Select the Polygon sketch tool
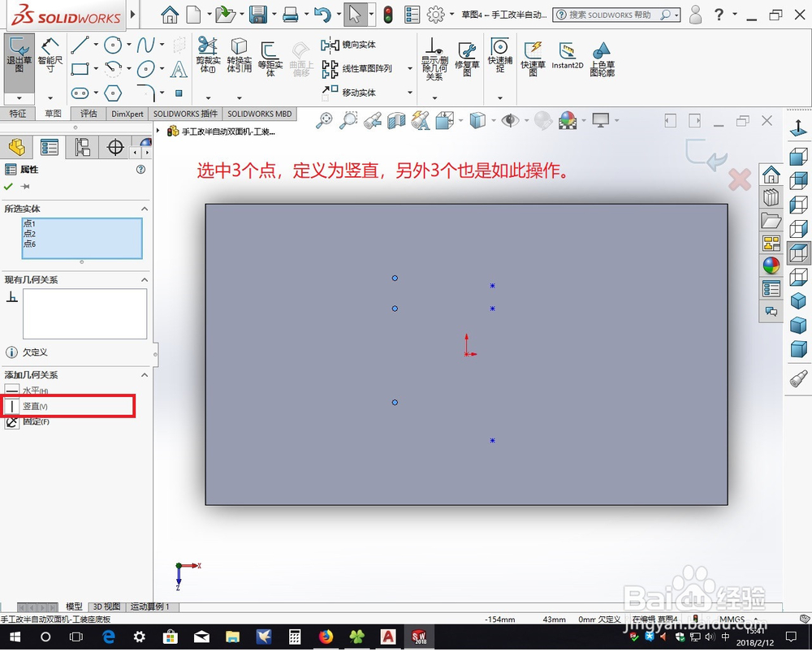This screenshot has height=652, width=812. point(113,93)
